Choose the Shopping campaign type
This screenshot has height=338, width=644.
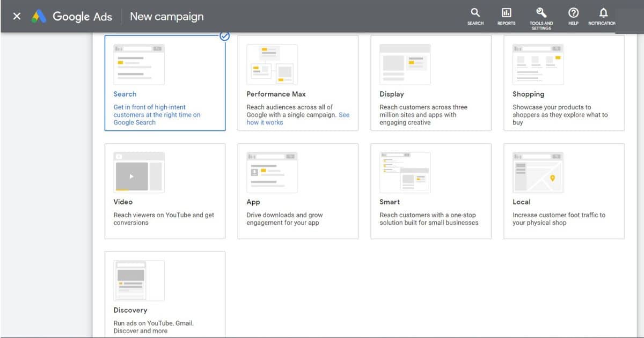click(x=563, y=83)
